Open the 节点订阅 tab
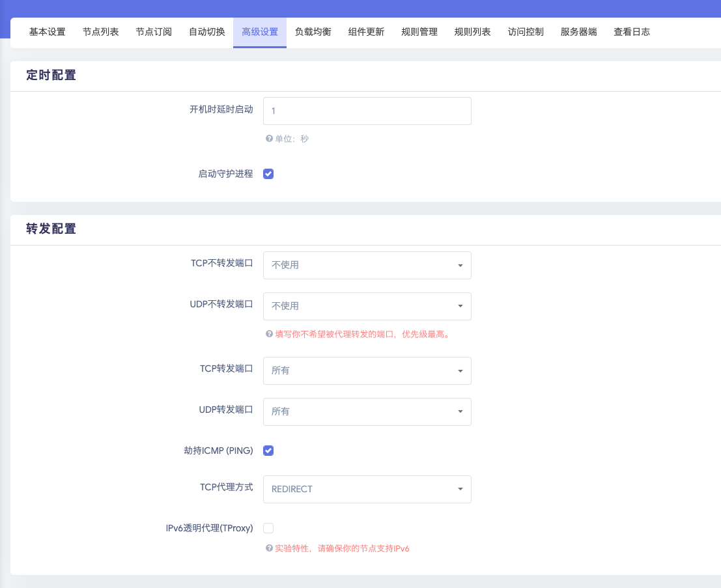 (154, 32)
